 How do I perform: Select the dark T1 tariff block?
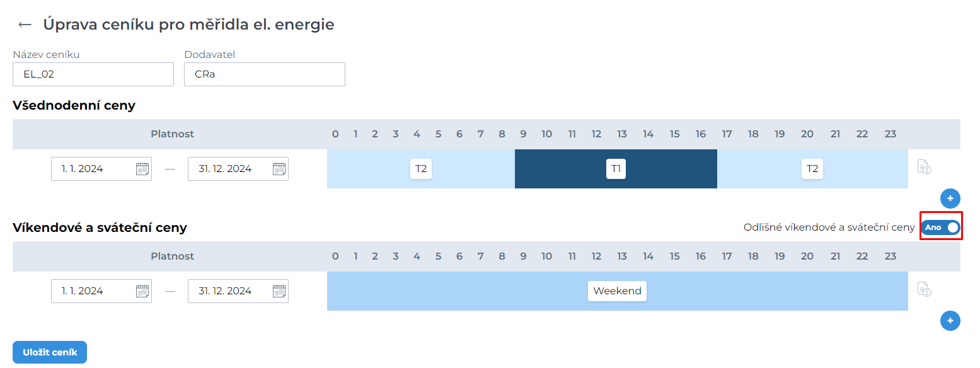616,169
